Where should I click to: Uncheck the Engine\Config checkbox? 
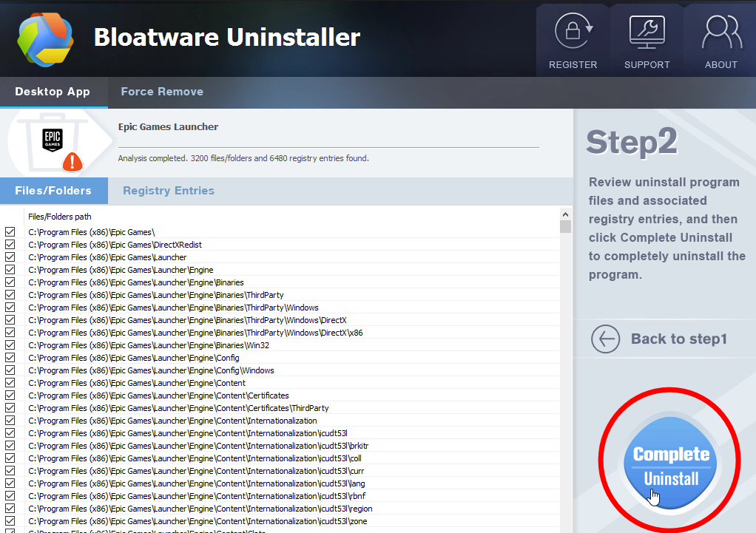pyautogui.click(x=10, y=358)
